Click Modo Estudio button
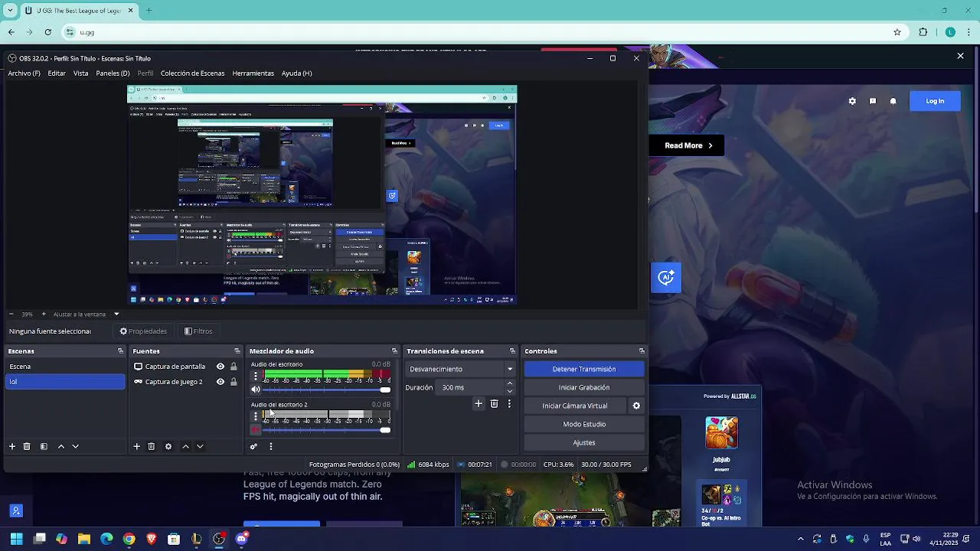This screenshot has height=551, width=980. 584,424
